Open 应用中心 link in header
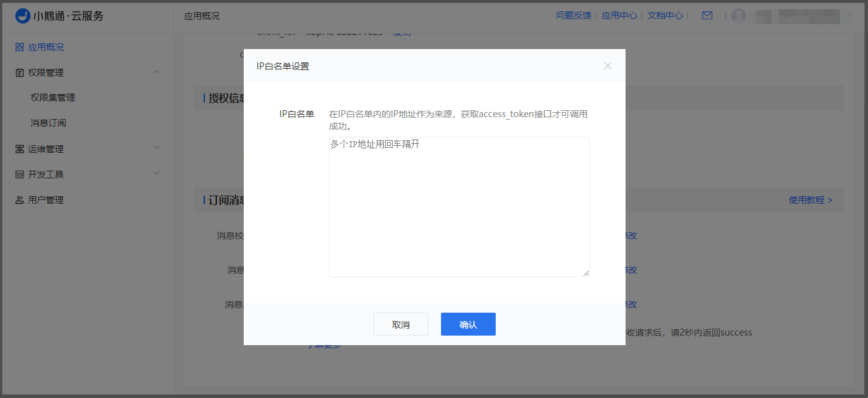This screenshot has height=398, width=868. [619, 15]
